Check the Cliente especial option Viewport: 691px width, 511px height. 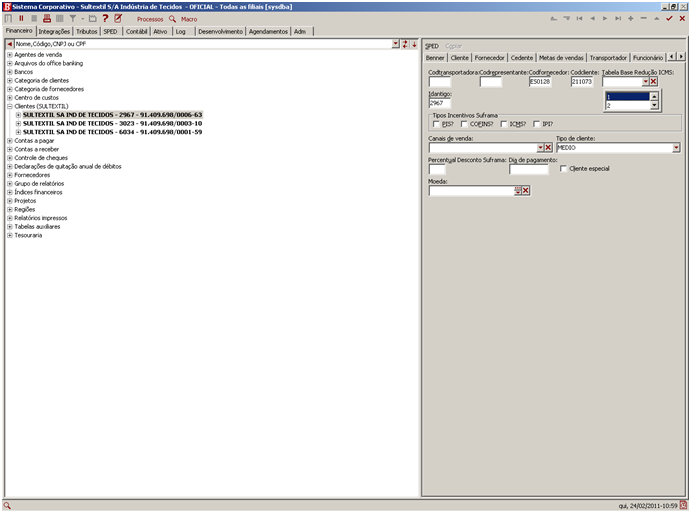564,169
